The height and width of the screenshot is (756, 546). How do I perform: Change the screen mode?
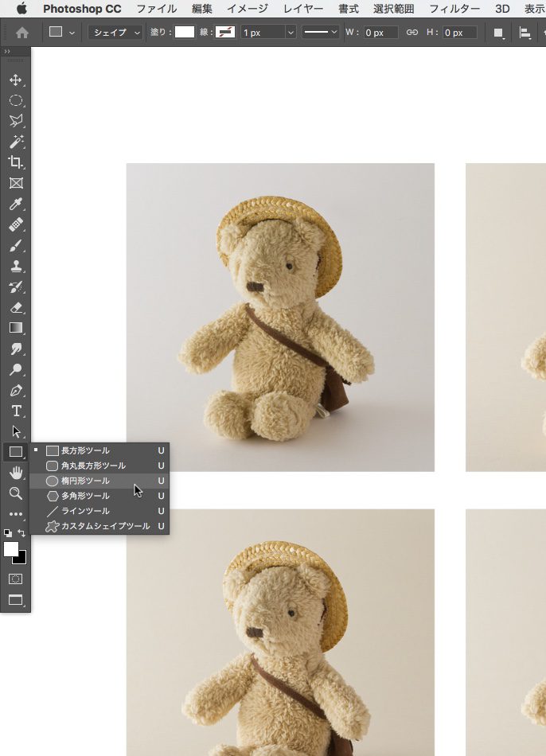coord(15,600)
